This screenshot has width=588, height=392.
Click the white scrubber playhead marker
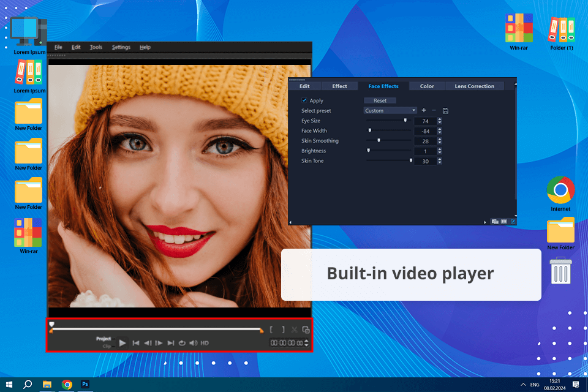point(51,324)
